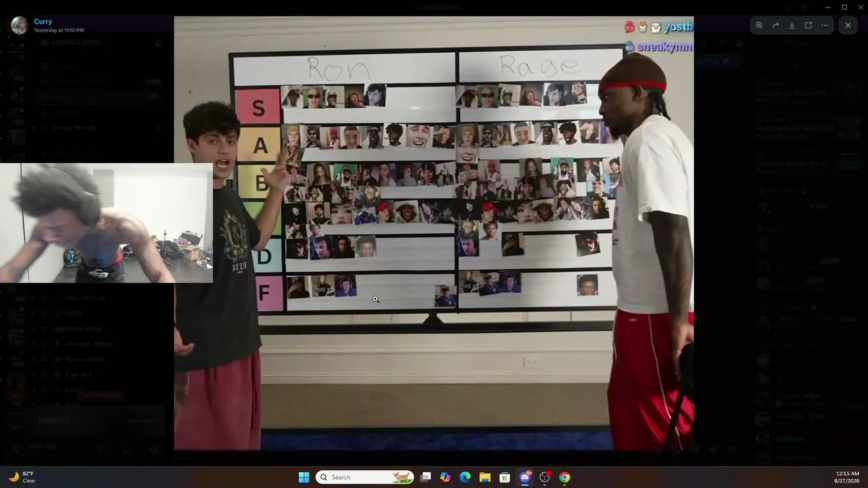The height and width of the screenshot is (488, 868).
Task: Open Microsoft Store from the taskbar
Action: point(505,477)
